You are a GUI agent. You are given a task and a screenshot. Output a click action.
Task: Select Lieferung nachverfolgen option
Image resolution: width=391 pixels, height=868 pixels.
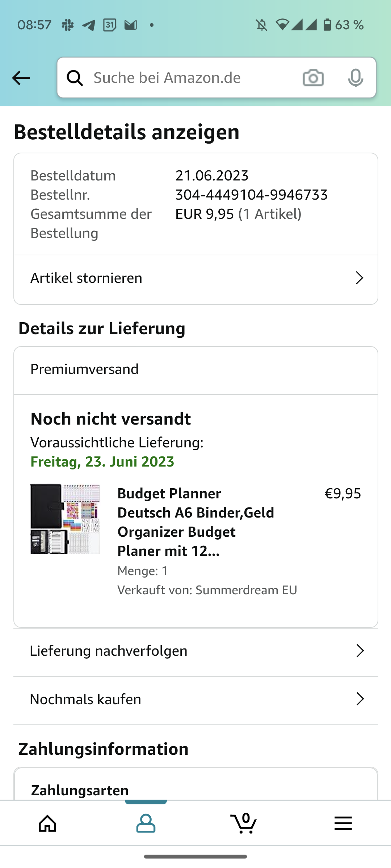[x=109, y=651]
